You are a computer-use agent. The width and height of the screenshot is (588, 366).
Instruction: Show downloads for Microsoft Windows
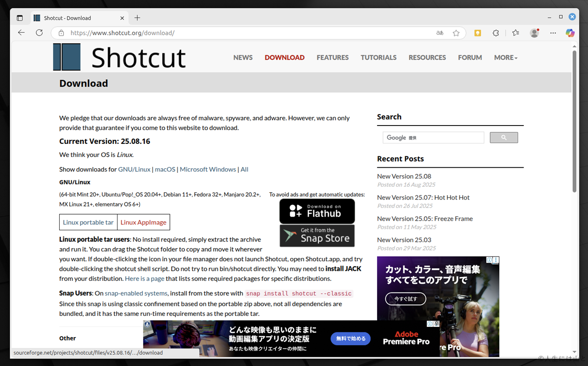click(208, 169)
